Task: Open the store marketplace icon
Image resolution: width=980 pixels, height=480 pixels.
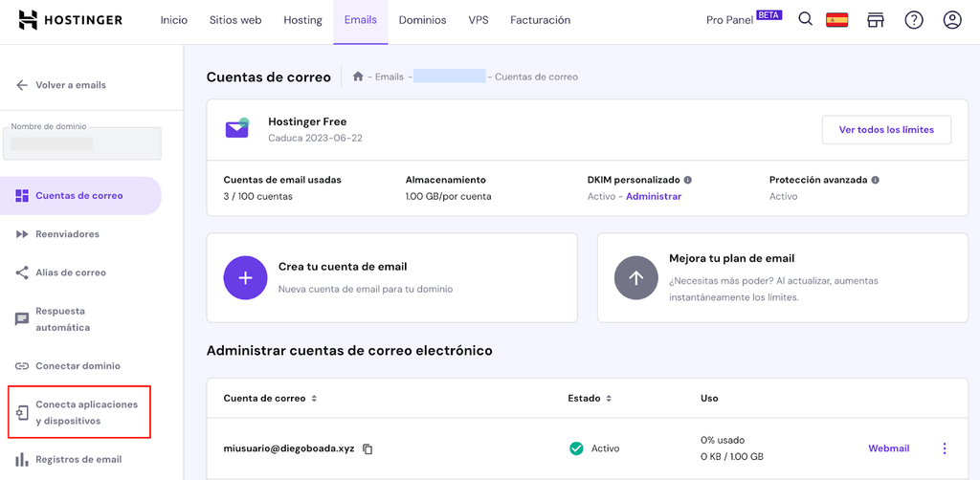Action: tap(875, 20)
